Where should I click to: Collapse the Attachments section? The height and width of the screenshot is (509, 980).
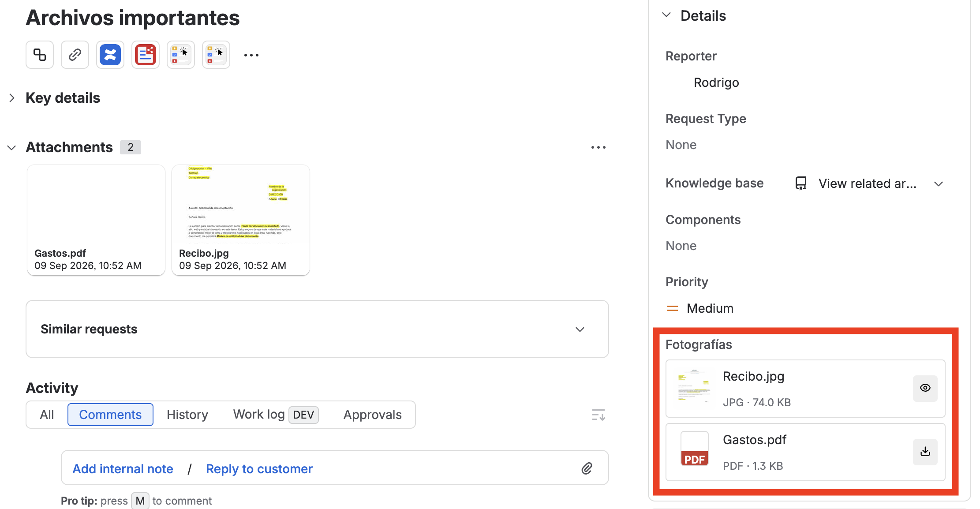coord(12,147)
